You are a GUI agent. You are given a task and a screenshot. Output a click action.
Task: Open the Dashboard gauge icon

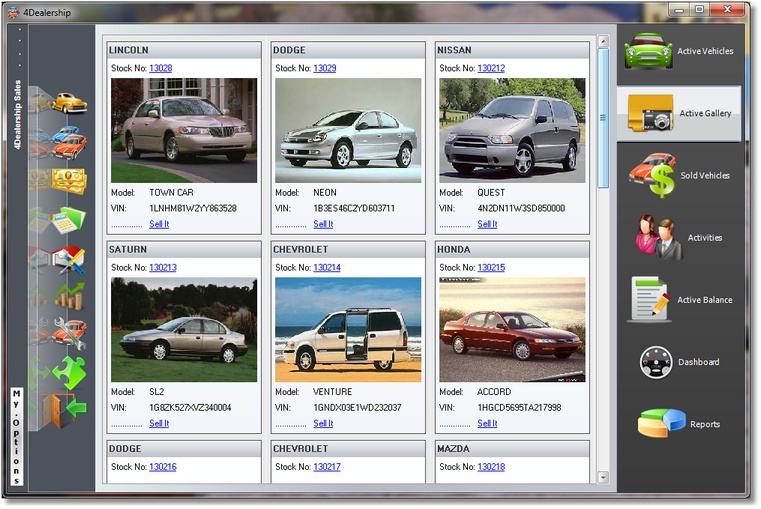tap(656, 362)
